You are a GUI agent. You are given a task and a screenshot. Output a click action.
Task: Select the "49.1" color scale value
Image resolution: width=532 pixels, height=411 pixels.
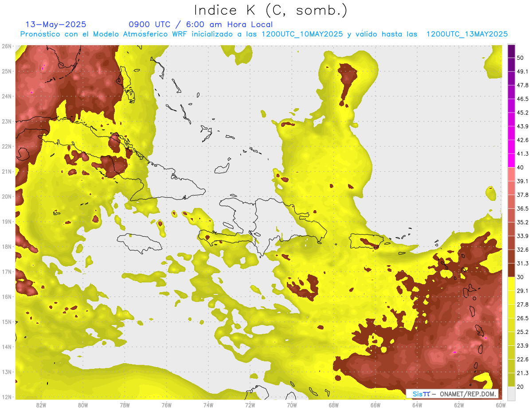(523, 71)
